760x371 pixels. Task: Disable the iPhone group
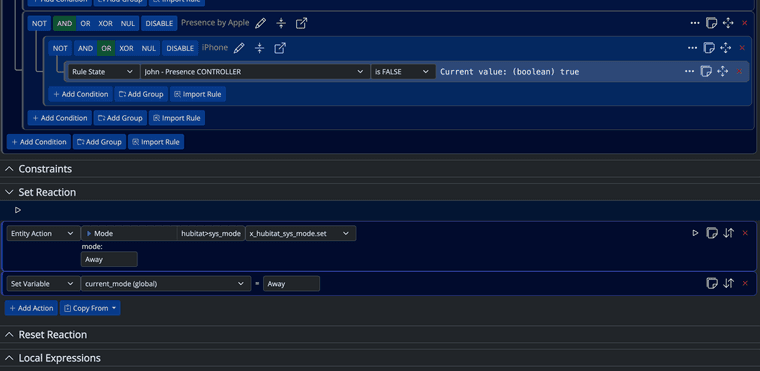pyautogui.click(x=180, y=48)
